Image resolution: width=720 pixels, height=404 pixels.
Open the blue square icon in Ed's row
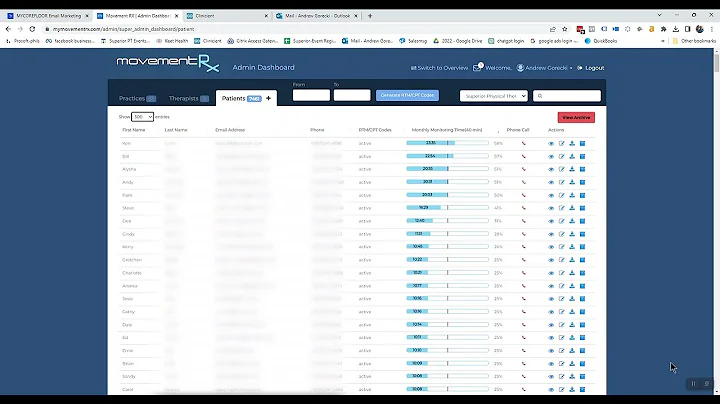click(582, 337)
